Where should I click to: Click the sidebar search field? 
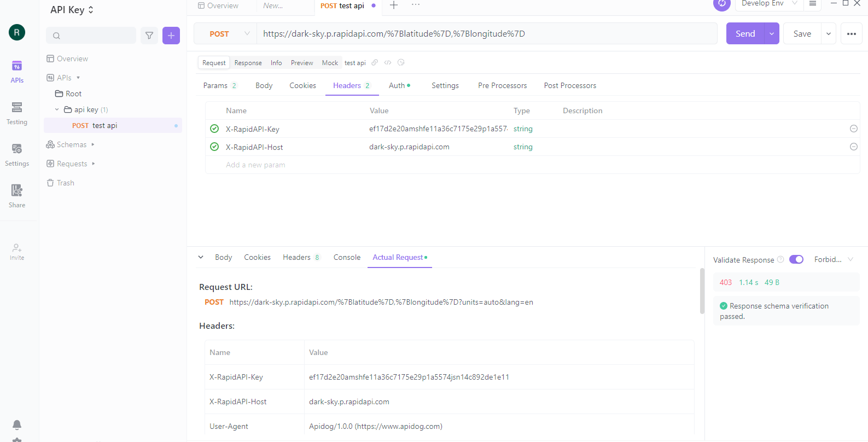(x=91, y=36)
